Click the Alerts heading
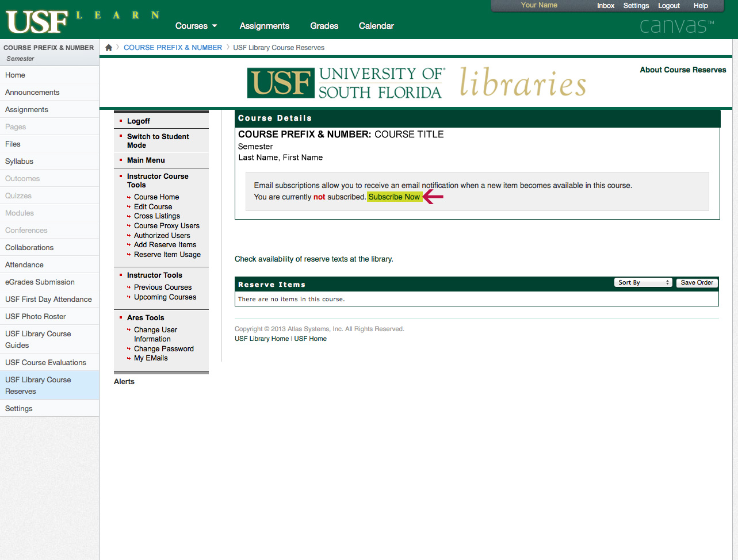The height and width of the screenshot is (560, 738). coord(124,381)
